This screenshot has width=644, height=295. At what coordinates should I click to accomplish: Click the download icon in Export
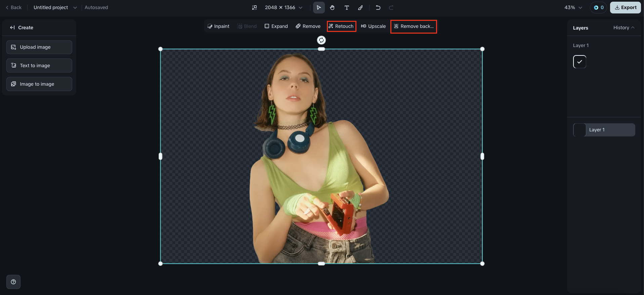[617, 7]
